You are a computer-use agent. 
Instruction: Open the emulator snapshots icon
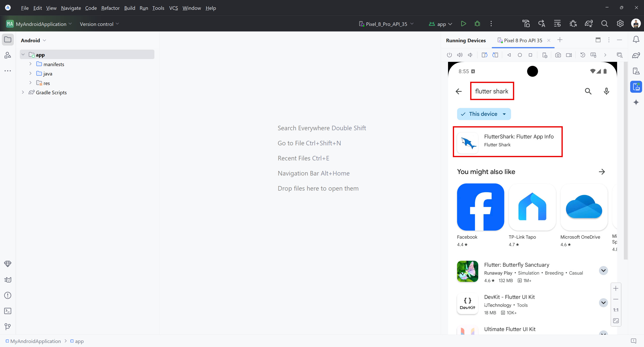point(583,55)
